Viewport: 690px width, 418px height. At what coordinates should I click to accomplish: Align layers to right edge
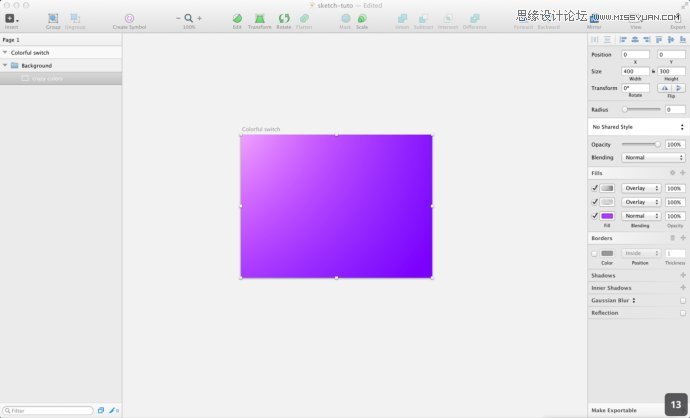646,40
